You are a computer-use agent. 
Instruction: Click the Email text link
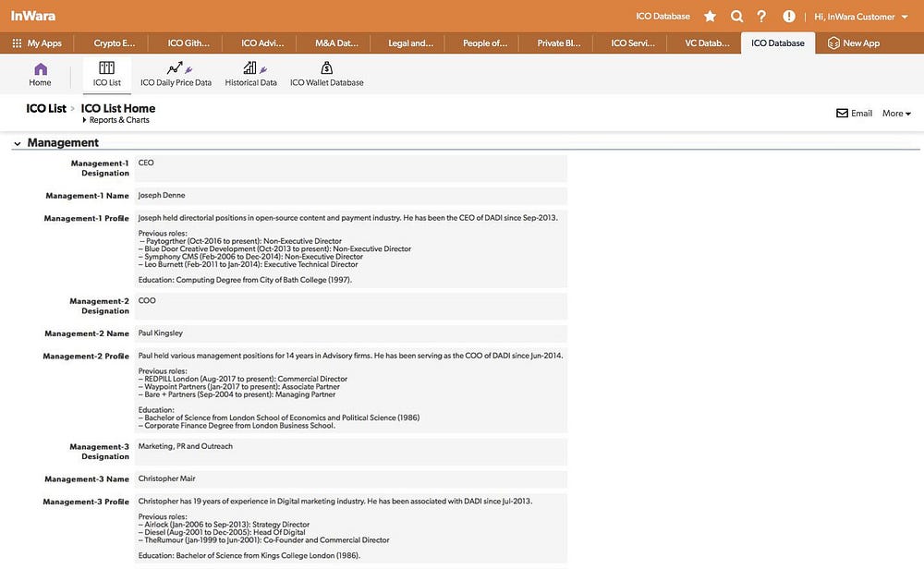861,113
